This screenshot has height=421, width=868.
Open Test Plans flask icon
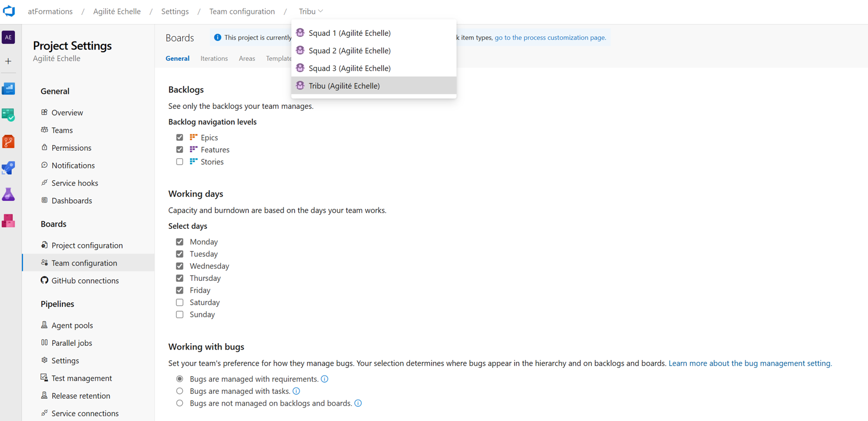(9, 195)
